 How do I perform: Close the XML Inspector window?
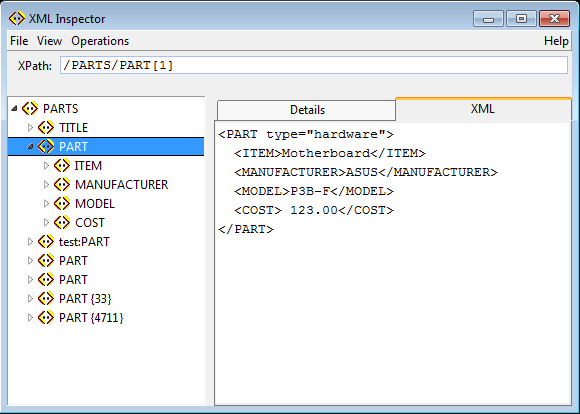[x=554, y=18]
